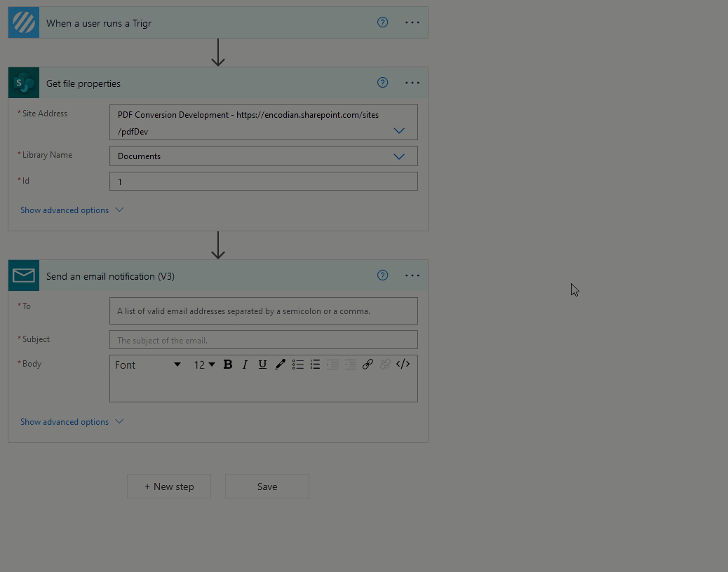This screenshot has width=728, height=572.
Task: Switch Body to HTML code view
Action: [x=403, y=365]
